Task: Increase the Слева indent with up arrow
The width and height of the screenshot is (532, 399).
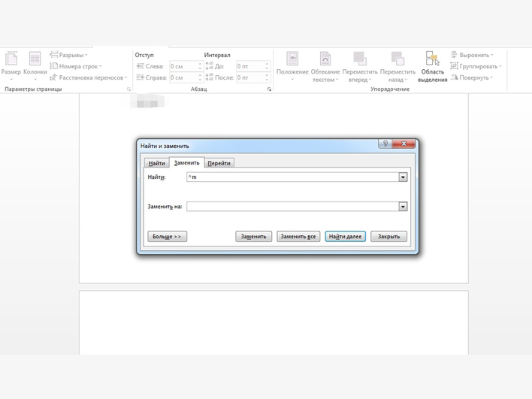Action: click(x=200, y=64)
